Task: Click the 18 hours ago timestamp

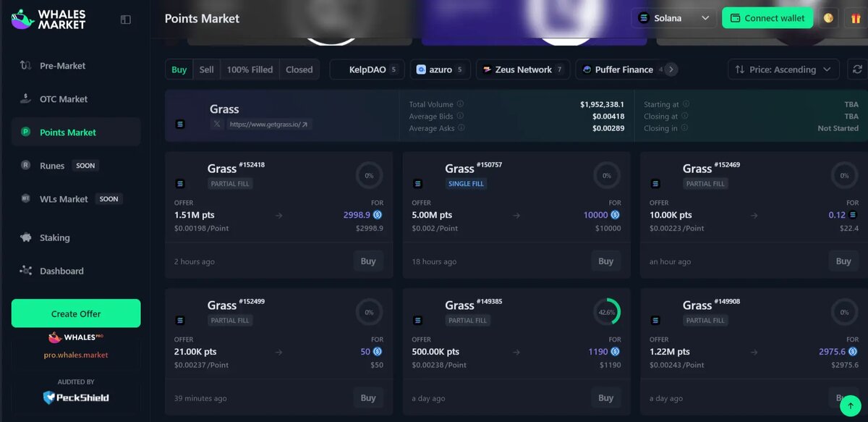Action: pos(434,262)
